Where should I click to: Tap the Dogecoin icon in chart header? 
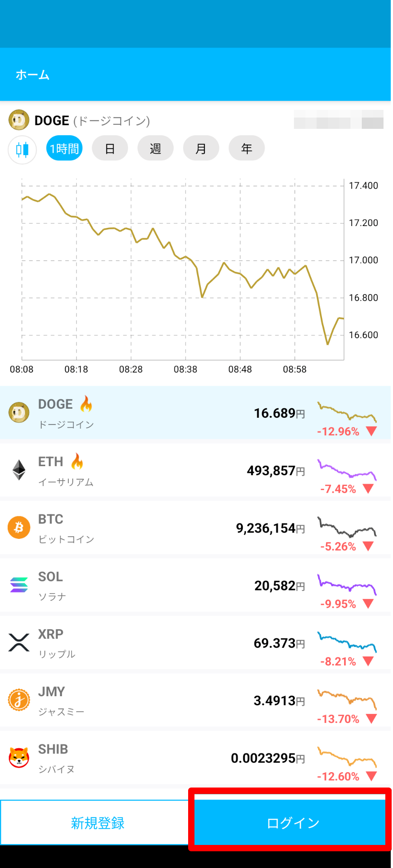[x=19, y=120]
